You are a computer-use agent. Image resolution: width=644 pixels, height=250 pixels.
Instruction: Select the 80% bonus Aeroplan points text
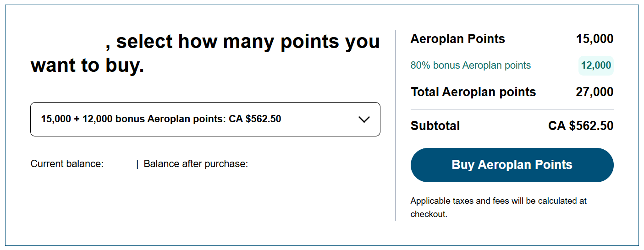[470, 65]
